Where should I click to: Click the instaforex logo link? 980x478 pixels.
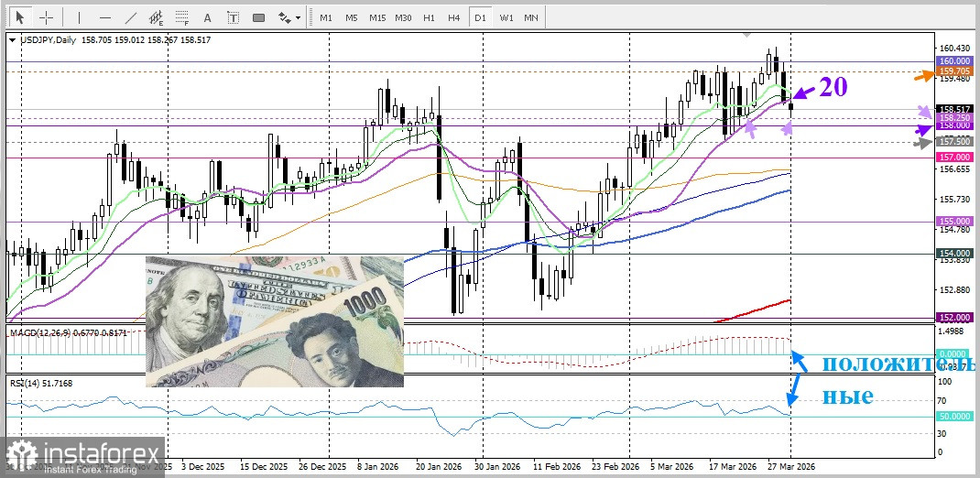click(82, 456)
